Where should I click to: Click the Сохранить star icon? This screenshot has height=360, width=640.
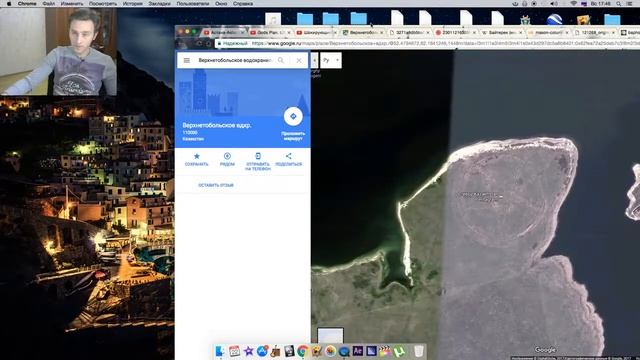pos(196,156)
